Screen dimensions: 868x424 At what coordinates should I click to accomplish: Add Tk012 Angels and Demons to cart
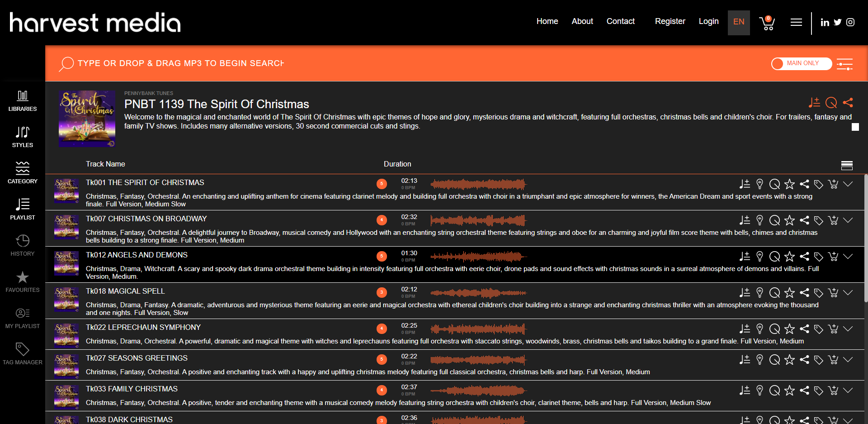pyautogui.click(x=833, y=257)
